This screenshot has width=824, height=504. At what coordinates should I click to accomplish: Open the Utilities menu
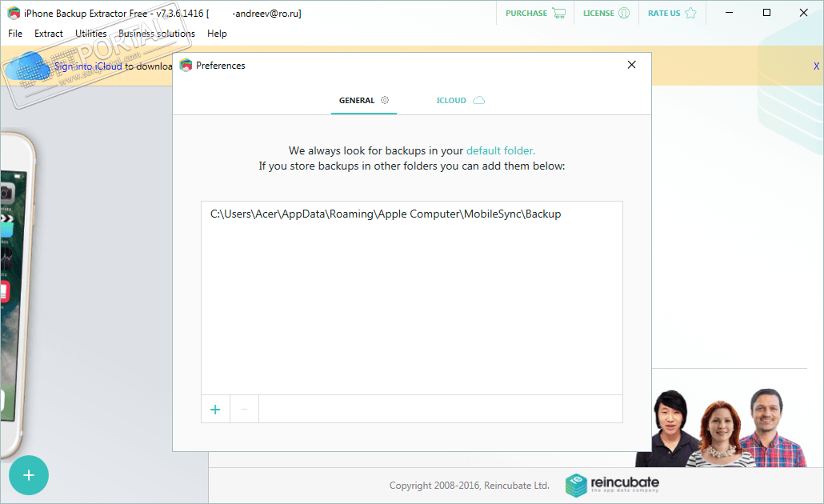(90, 34)
